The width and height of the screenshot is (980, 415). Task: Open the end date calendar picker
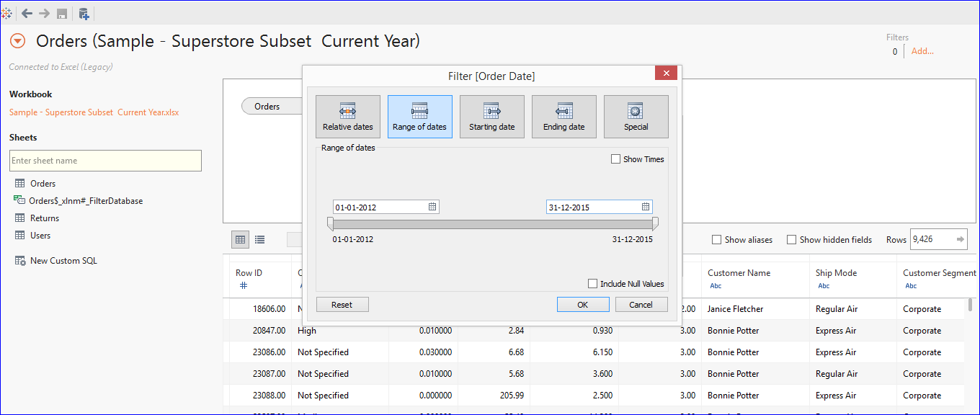click(645, 206)
